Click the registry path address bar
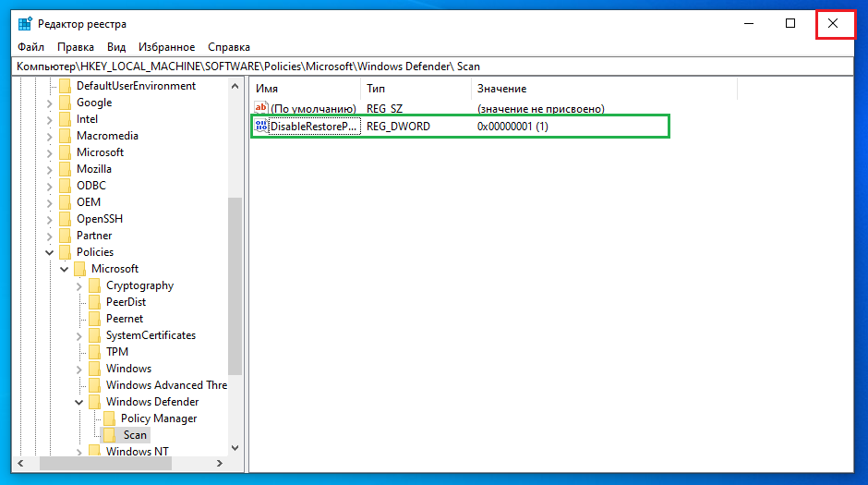The width and height of the screenshot is (868, 485). pyautogui.click(x=432, y=67)
